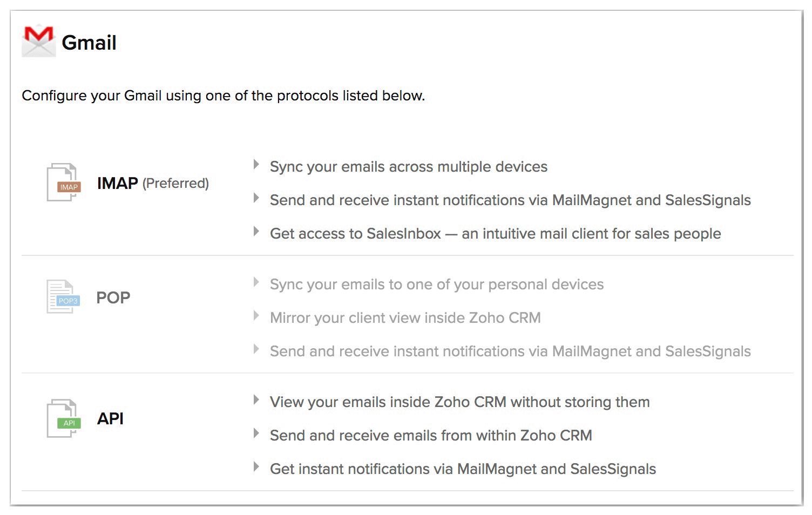Click IMAP line about MailMagnet and SalesSignals notifications
The image size is (812, 515).
510,200
